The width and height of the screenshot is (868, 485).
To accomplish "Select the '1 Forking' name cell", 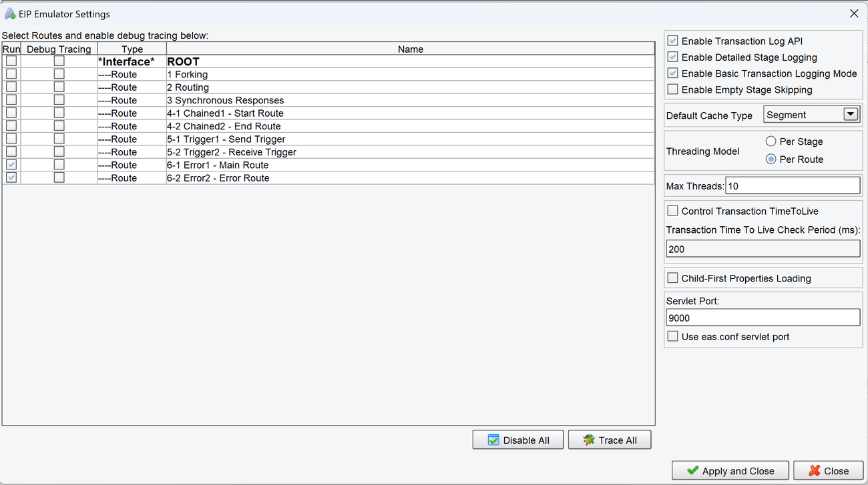I will (x=411, y=74).
